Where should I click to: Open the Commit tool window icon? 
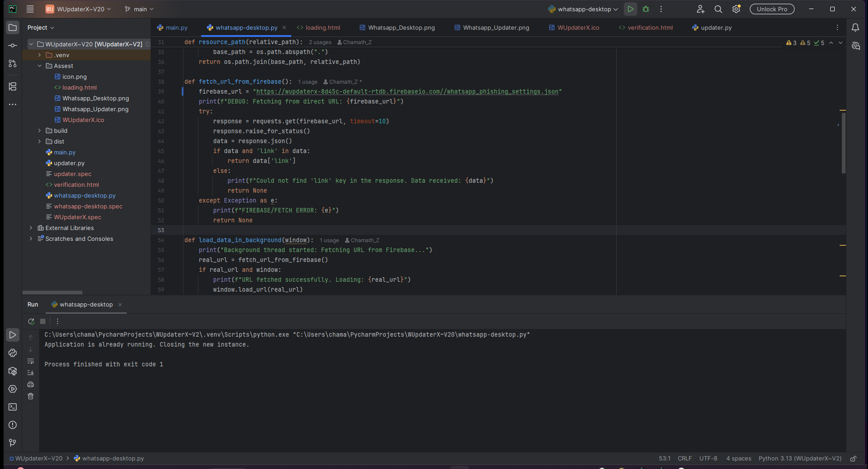(13, 45)
